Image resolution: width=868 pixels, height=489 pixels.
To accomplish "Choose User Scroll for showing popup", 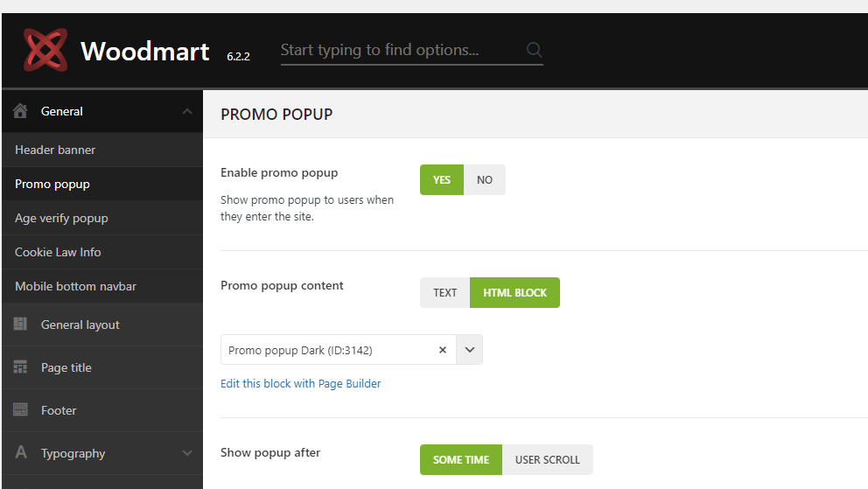I will pyautogui.click(x=548, y=460).
